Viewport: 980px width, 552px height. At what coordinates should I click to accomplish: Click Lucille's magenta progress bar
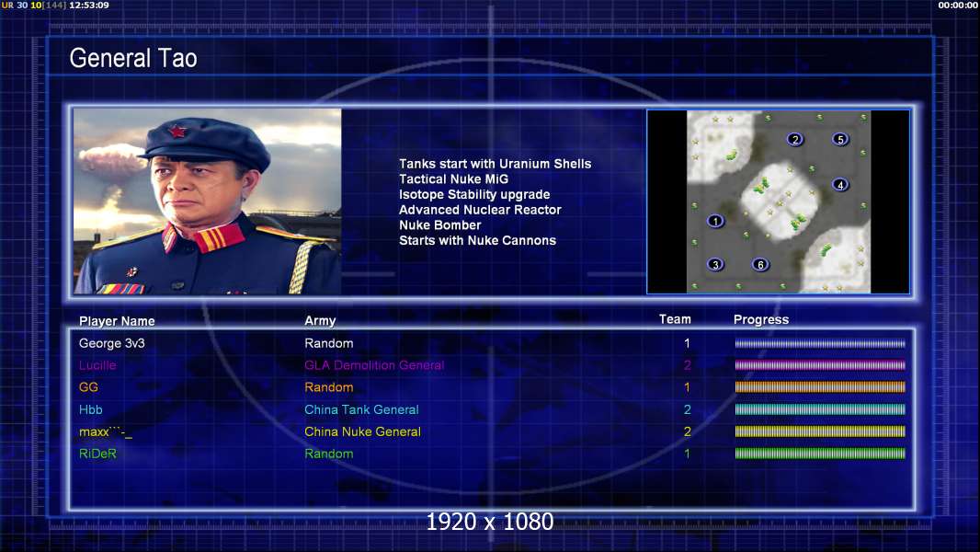(820, 365)
